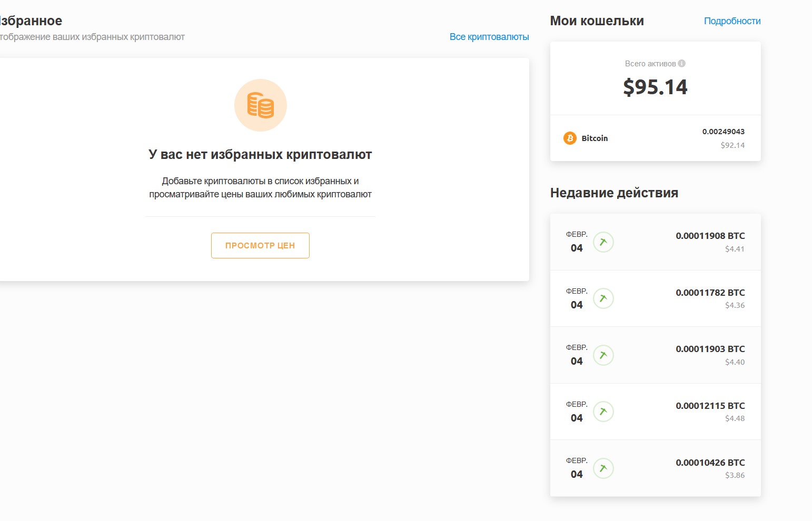The width and height of the screenshot is (812, 521).
Task: Open the 0.00011908 BTC transaction
Action: pos(710,236)
